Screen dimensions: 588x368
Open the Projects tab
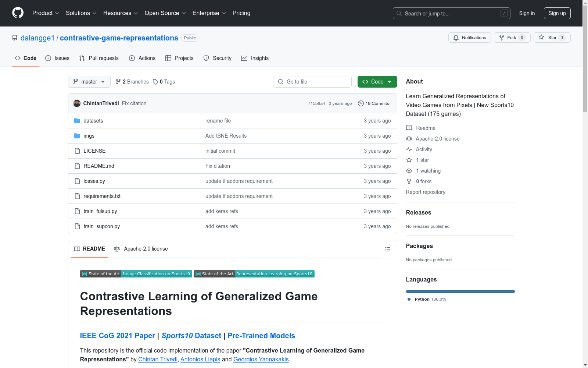179,58
